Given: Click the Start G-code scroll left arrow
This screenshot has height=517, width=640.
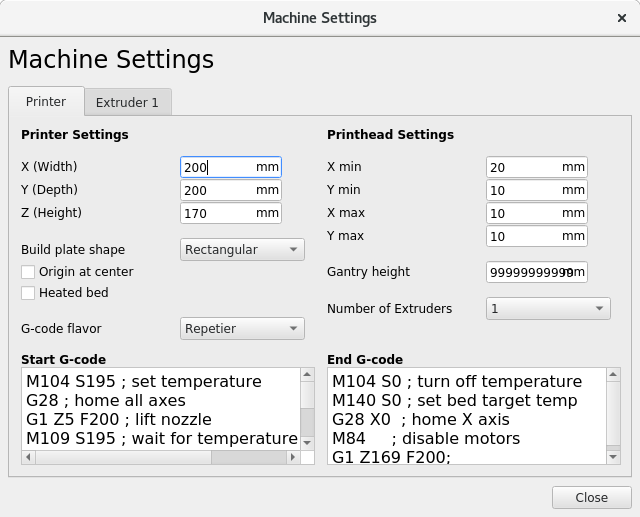Looking at the screenshot, I should 28,457.
